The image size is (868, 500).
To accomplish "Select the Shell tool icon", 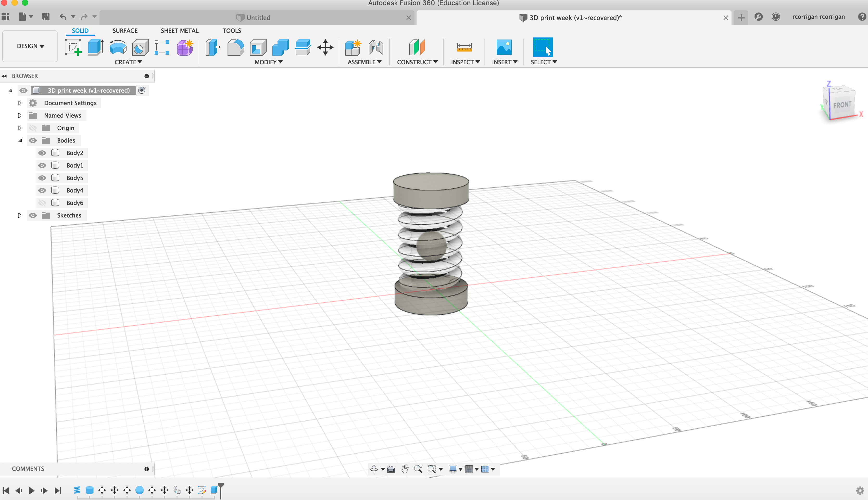I will pos(258,47).
